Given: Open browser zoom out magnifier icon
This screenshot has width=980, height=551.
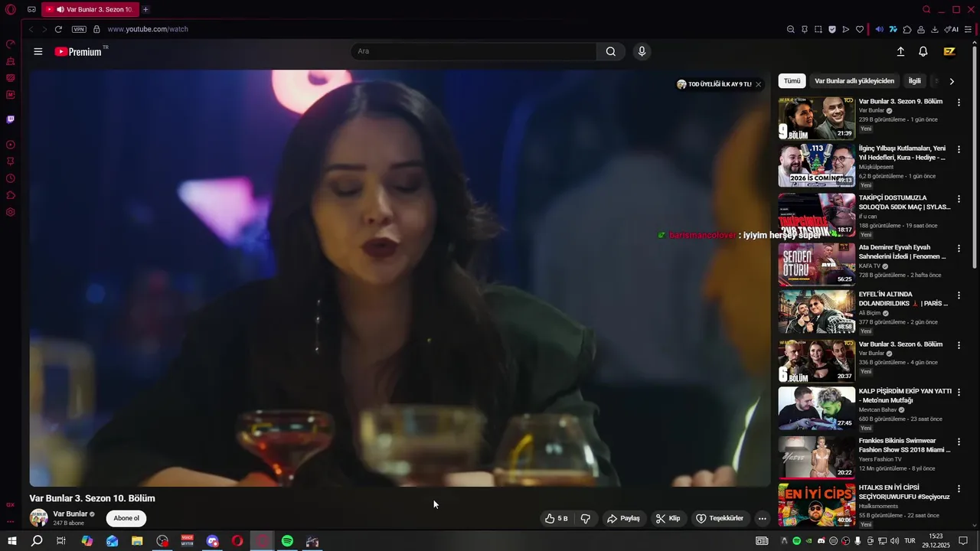Looking at the screenshot, I should pos(790,29).
